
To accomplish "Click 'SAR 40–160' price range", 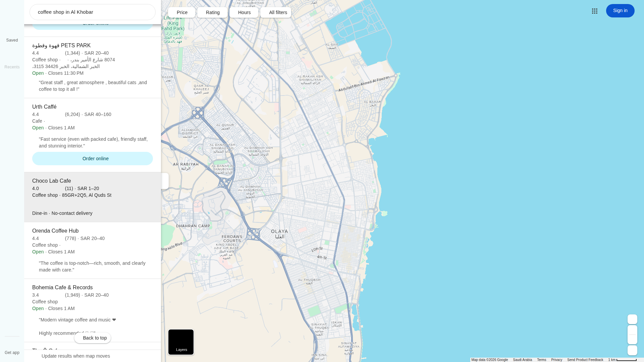I will pyautogui.click(x=98, y=114).
